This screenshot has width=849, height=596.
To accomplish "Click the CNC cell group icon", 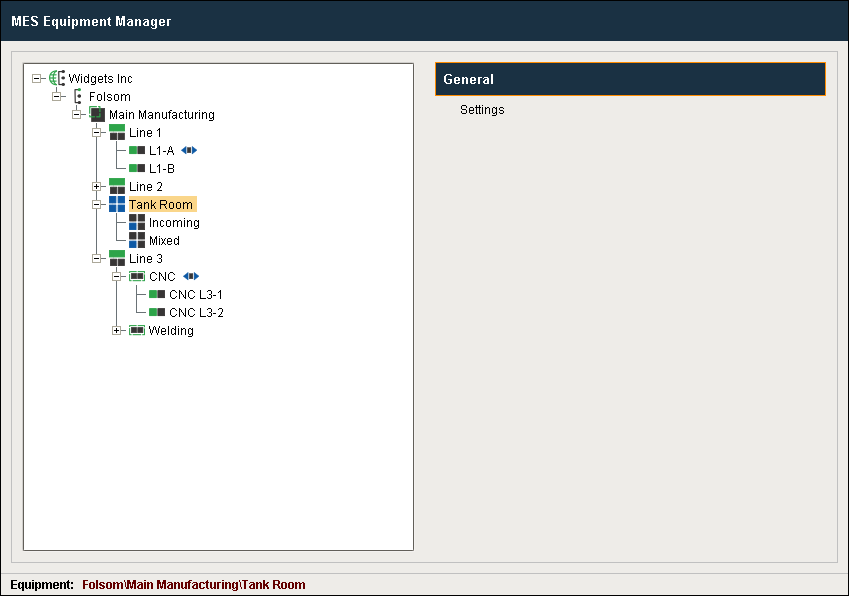I will (x=137, y=277).
